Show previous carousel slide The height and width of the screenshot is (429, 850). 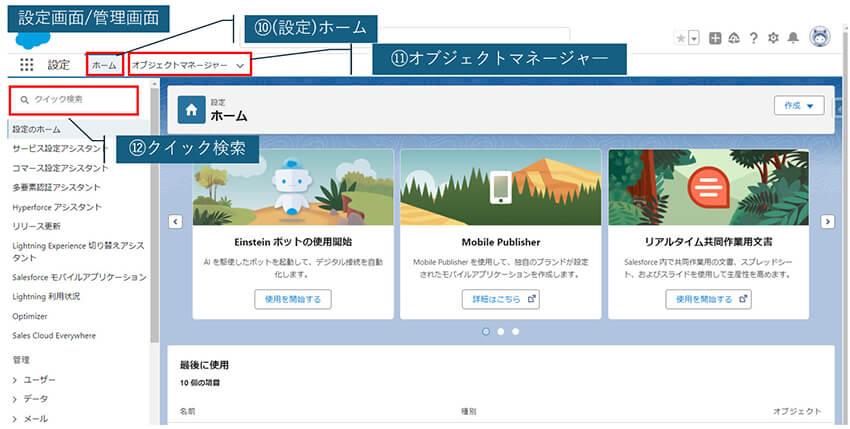click(175, 222)
